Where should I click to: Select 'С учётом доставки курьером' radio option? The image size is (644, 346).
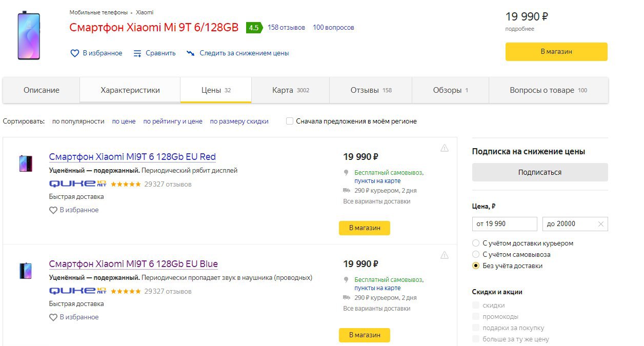(476, 243)
